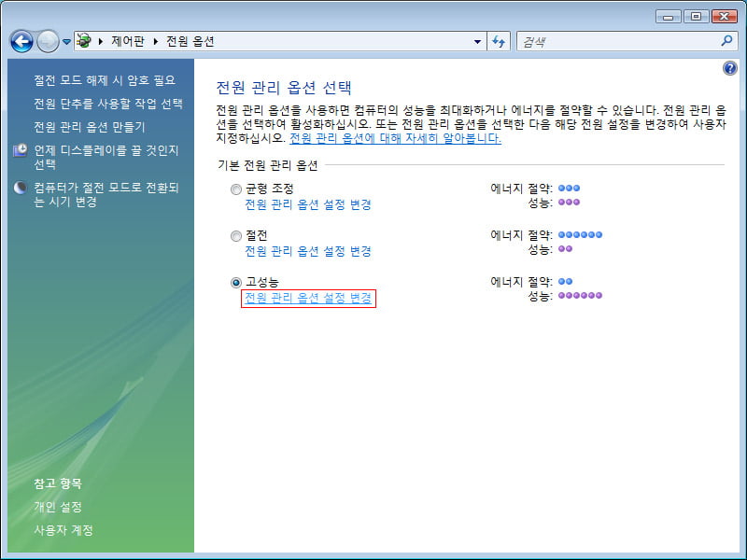
Task: Expand the breadcrumb chevron after 제어판
Action: click(155, 40)
